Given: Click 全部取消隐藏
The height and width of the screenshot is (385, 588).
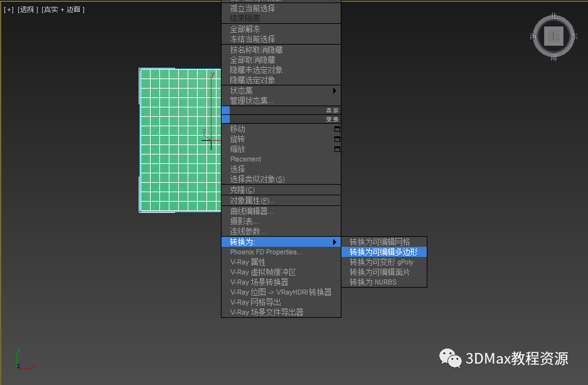Looking at the screenshot, I should (x=281, y=60).
